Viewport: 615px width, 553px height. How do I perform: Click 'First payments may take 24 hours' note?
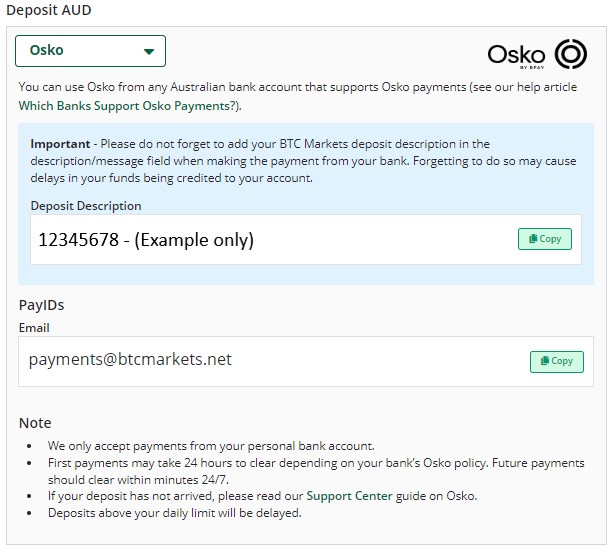(x=316, y=471)
